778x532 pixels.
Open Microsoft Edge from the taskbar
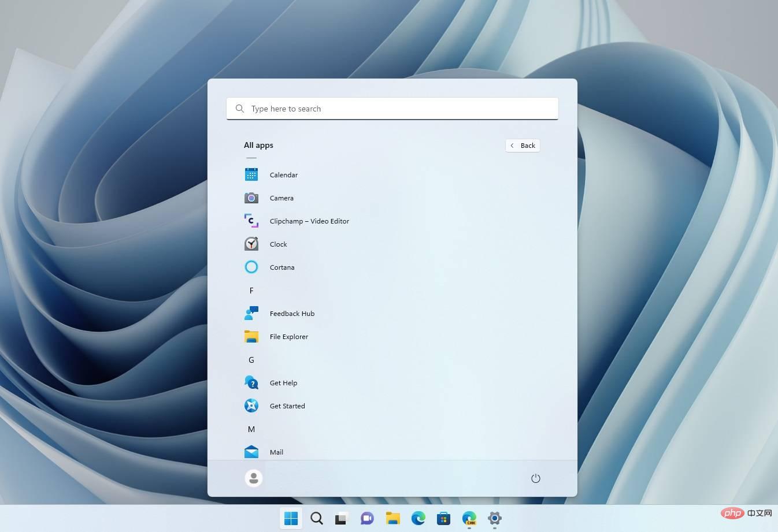[418, 518]
